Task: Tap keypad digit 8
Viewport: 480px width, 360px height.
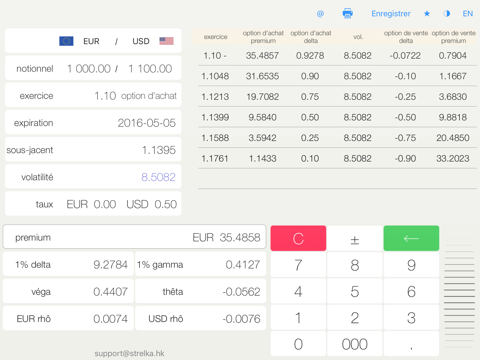Action: [x=355, y=265]
